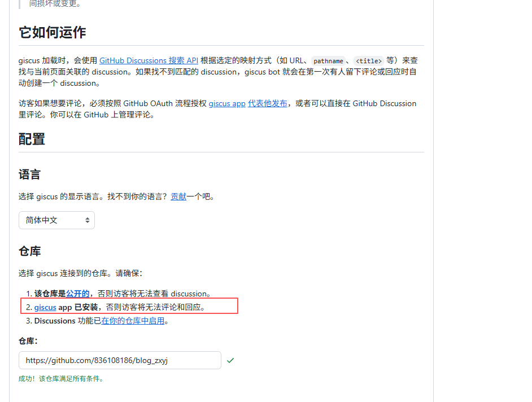Viewport: 532px width, 402px height.
Task: Click the up-down arrows on the language selector
Action: coord(88,220)
